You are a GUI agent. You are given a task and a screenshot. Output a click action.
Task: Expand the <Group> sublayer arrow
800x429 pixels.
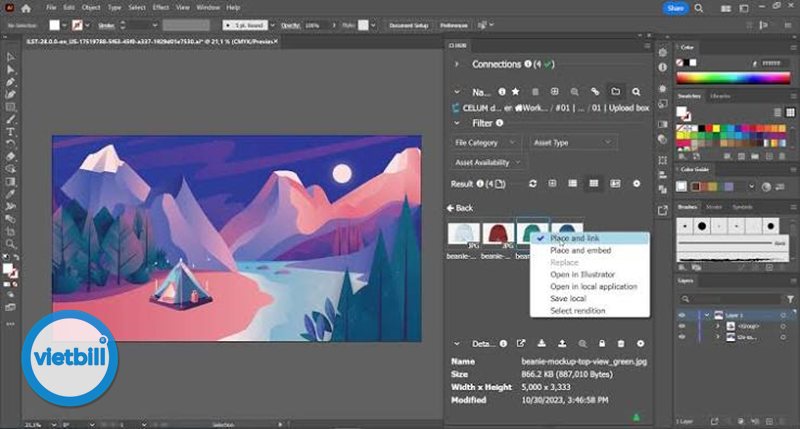[717, 326]
